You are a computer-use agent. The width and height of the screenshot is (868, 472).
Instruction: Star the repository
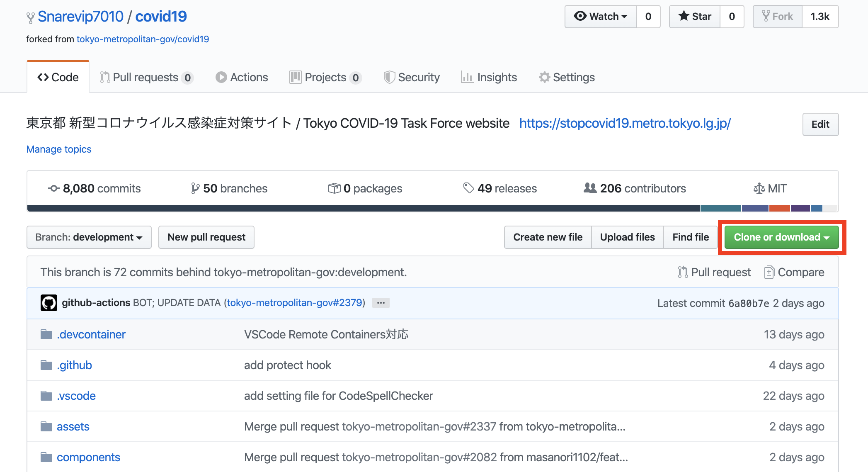tap(695, 17)
